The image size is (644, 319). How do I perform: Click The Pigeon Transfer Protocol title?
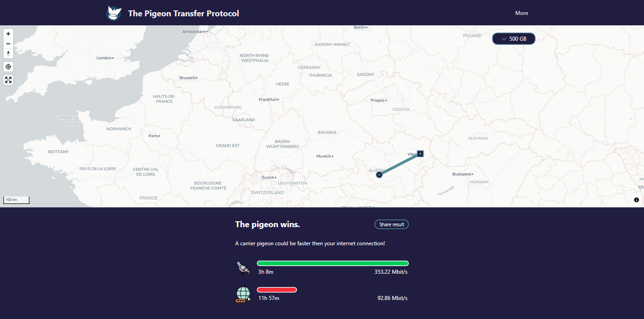183,14
